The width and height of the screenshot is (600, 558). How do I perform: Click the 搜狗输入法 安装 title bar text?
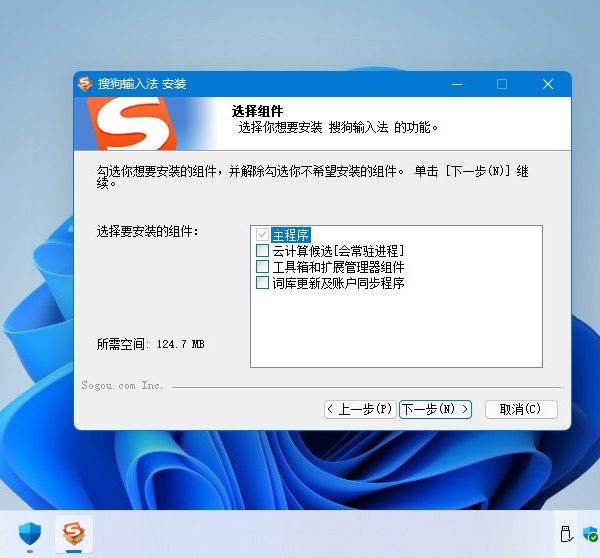[x=142, y=84]
